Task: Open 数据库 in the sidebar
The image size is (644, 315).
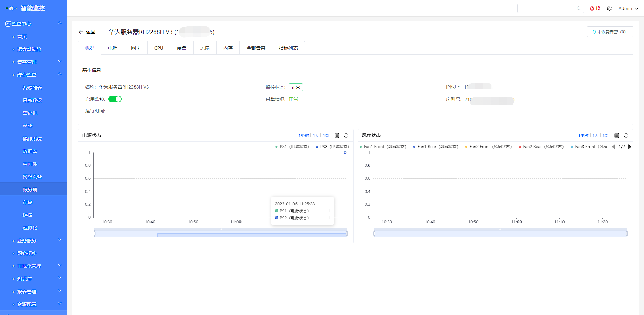Action: coord(30,151)
